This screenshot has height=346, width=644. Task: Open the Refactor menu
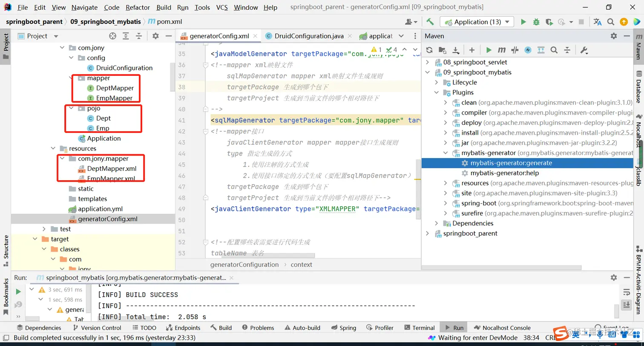pyautogui.click(x=138, y=7)
